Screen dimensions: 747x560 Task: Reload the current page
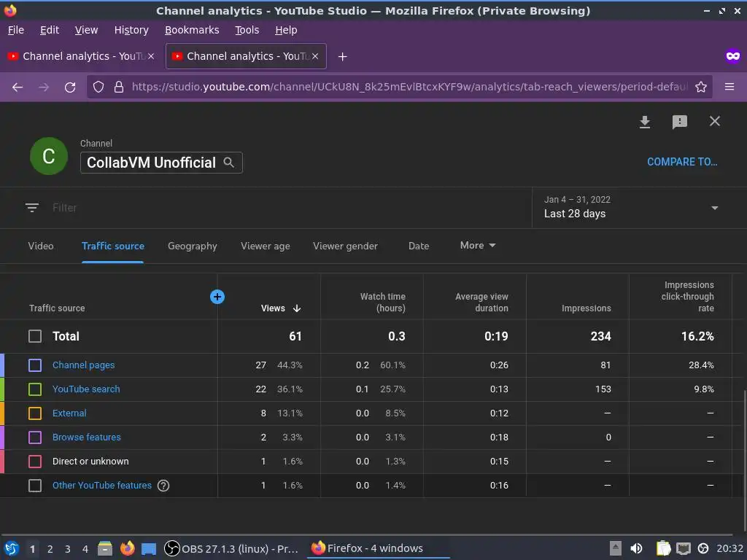click(70, 87)
